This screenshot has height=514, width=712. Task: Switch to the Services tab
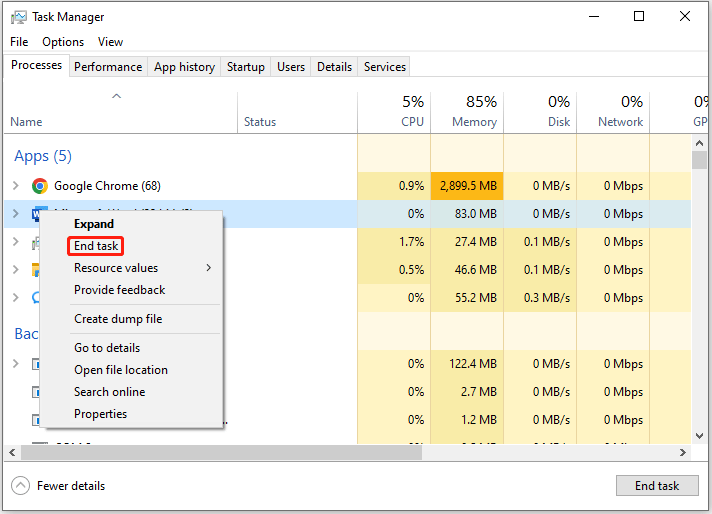click(385, 67)
